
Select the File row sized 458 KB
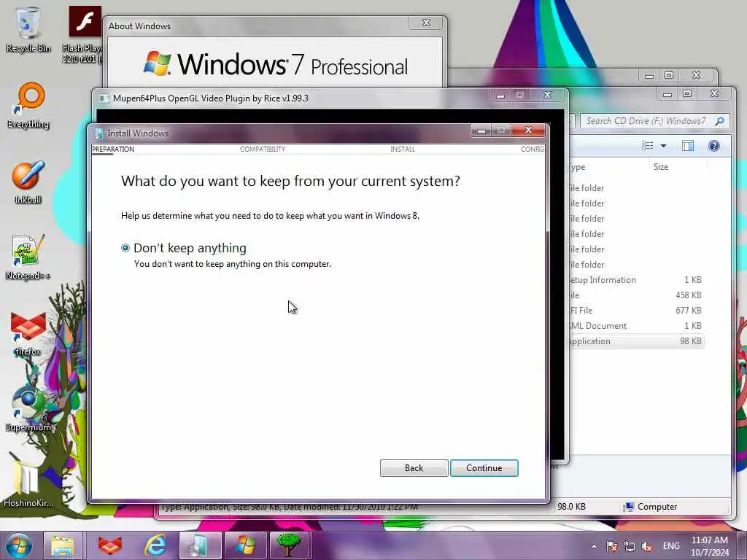pyautogui.click(x=636, y=295)
